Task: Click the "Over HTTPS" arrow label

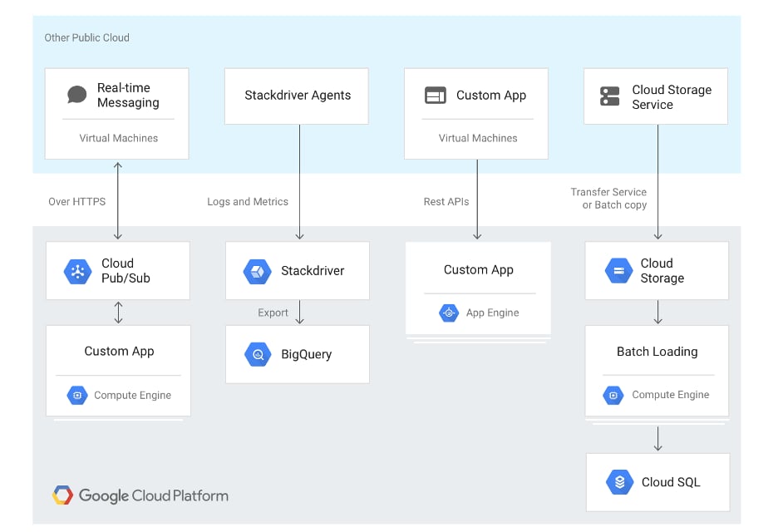Action: pyautogui.click(x=77, y=201)
